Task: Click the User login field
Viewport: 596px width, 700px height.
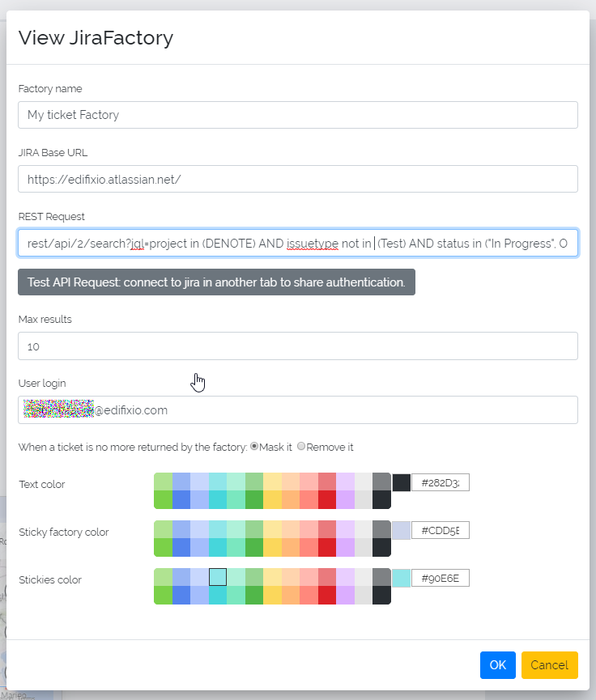Action: pyautogui.click(x=297, y=409)
